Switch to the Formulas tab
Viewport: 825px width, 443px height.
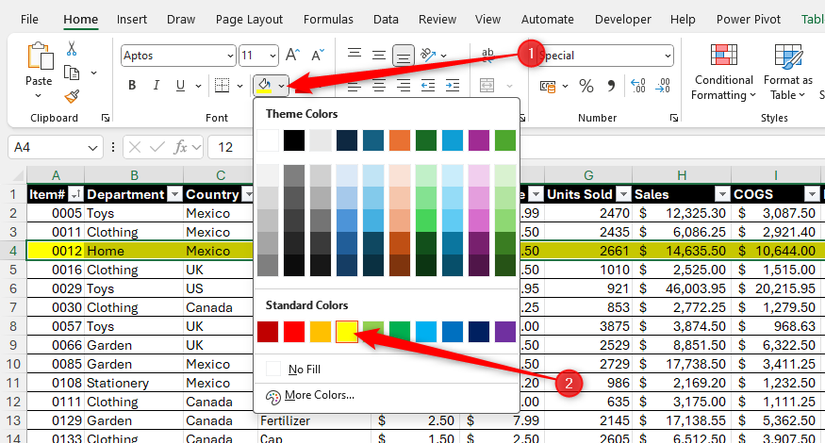click(x=330, y=19)
